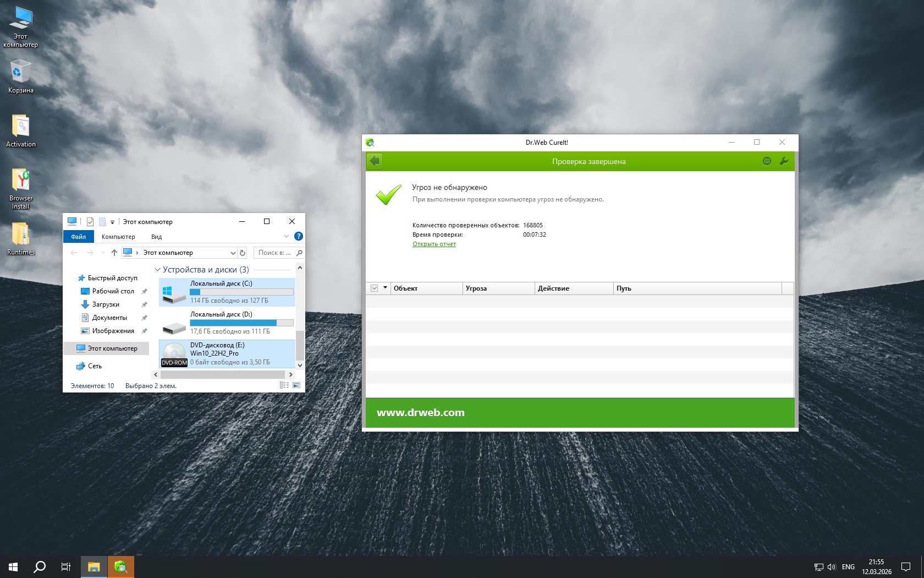Switch to large thumbnails view icon
Image resolution: width=924 pixels, height=578 pixels.
296,385
